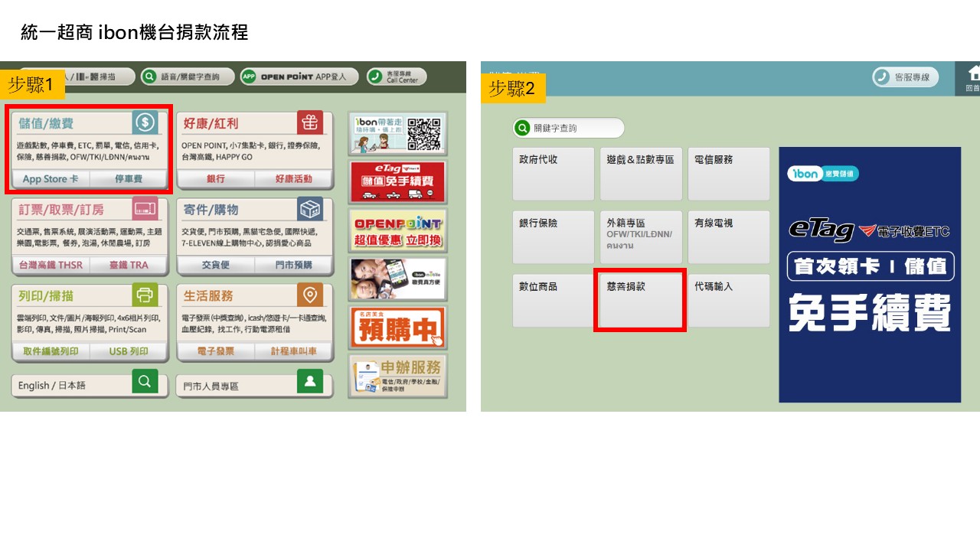Start 語音/關鍵字查詢 voice search
Screen dimensions: 980x551
(187, 76)
